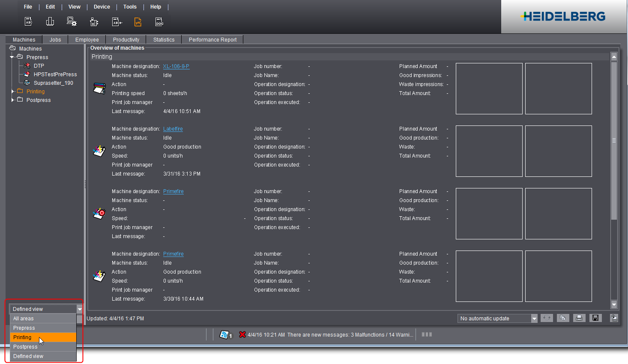This screenshot has height=364, width=628.
Task: Open the Labelfire machine link
Action: [x=173, y=129]
